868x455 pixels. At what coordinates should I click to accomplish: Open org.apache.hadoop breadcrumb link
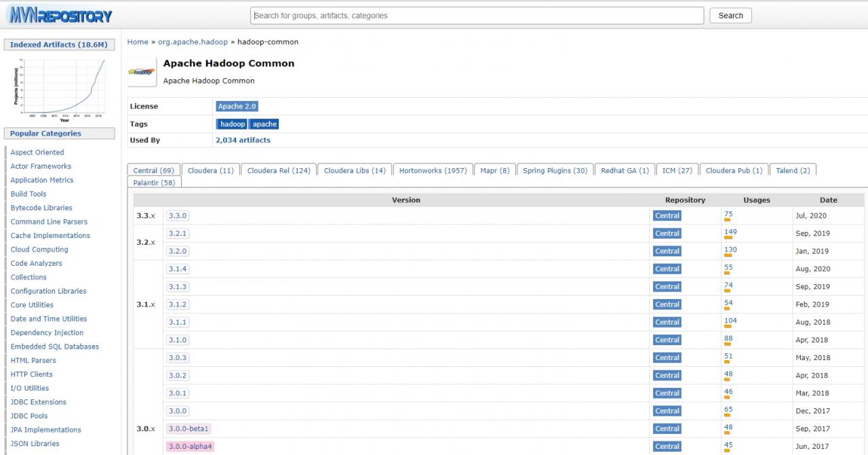193,42
